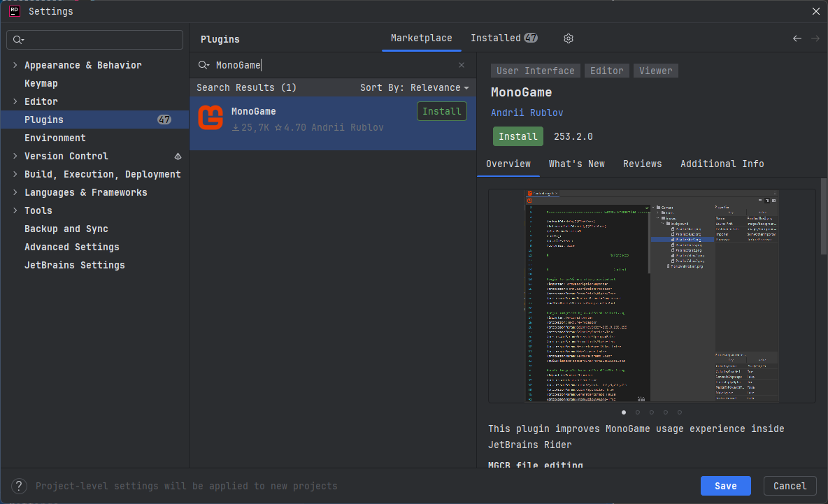The width and height of the screenshot is (828, 504).
Task: Expand the Appearance & Behavior section
Action: pos(14,64)
